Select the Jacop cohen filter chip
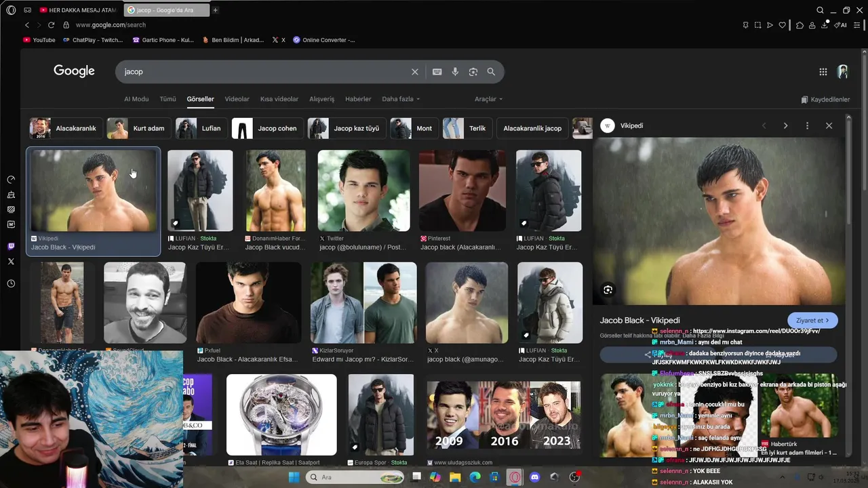Screen dimensions: 868x488 click(267, 128)
